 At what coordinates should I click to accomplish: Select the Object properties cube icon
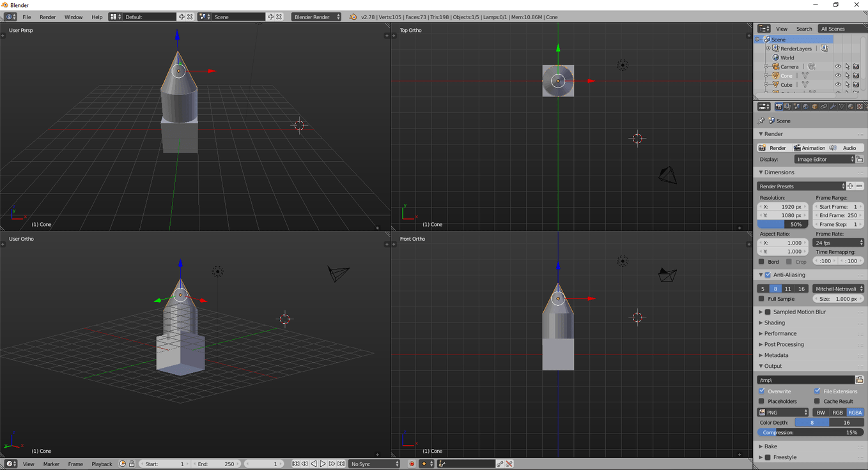click(815, 107)
